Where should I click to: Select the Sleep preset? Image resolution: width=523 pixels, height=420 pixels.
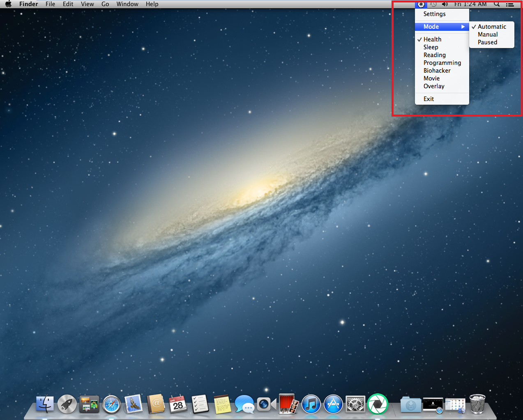point(442,47)
